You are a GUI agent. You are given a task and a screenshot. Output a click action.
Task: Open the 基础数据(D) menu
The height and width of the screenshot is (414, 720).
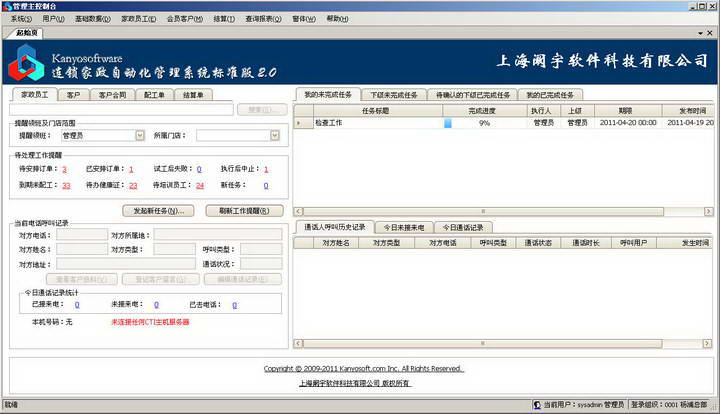coord(93,19)
